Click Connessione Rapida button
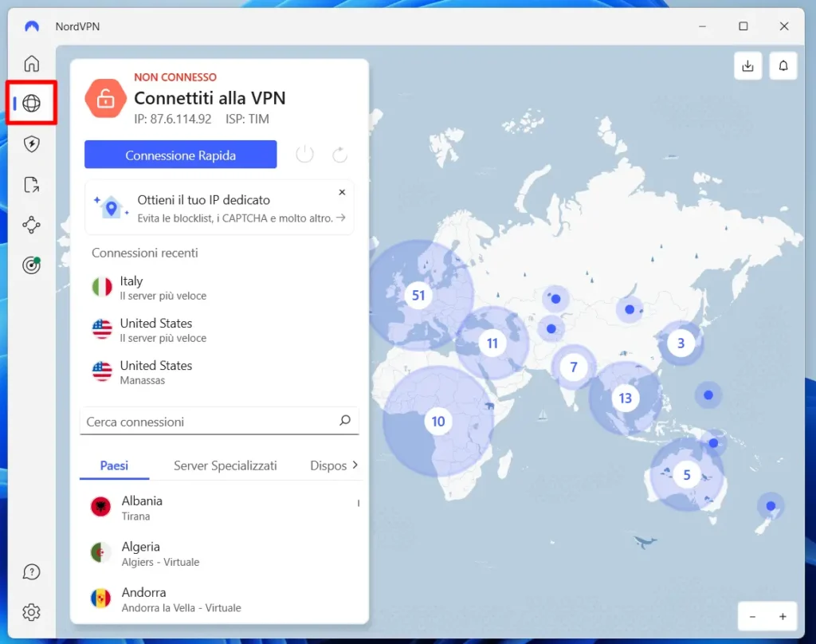This screenshot has width=816, height=644. [181, 154]
